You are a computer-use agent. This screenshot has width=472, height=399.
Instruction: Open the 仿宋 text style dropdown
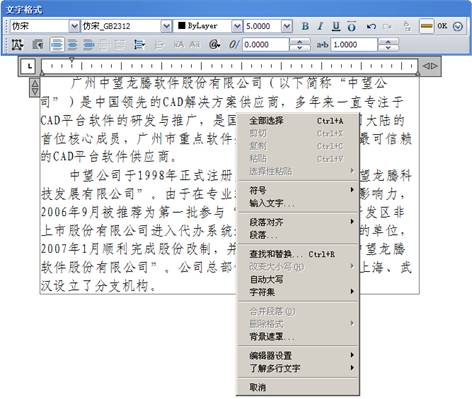point(74,26)
